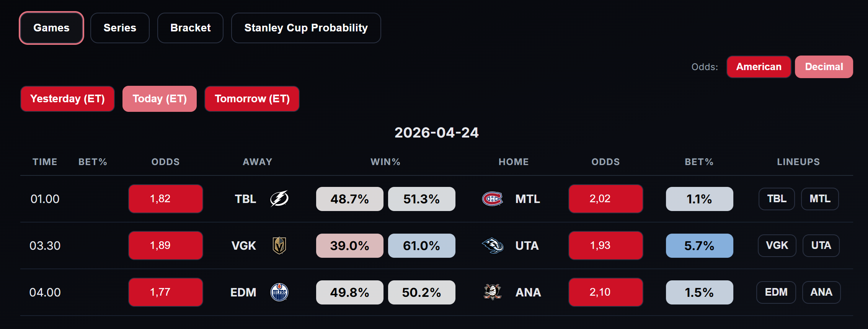Click the Vegas Golden Knights logo
Image resolution: width=868 pixels, height=329 pixels.
pos(279,246)
